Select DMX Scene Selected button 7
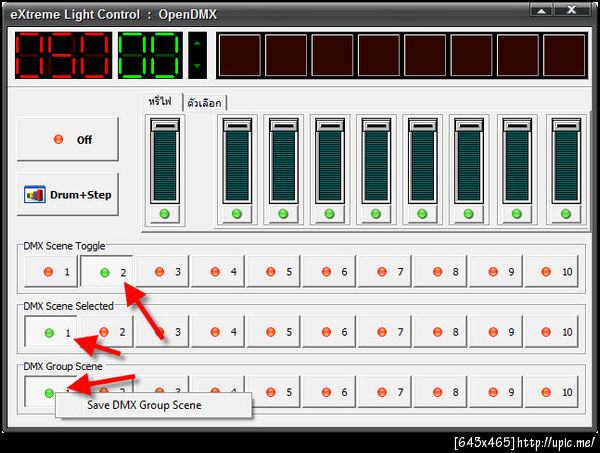600x453 pixels. point(385,332)
